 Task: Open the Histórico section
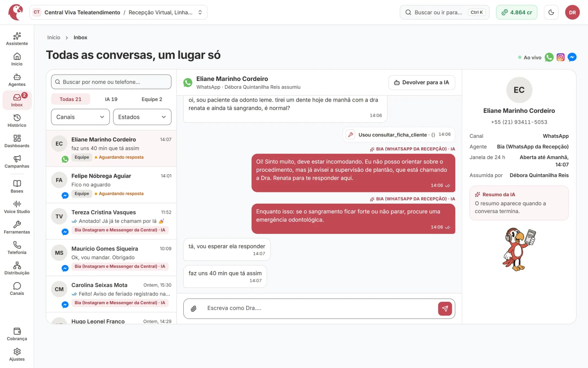click(17, 121)
